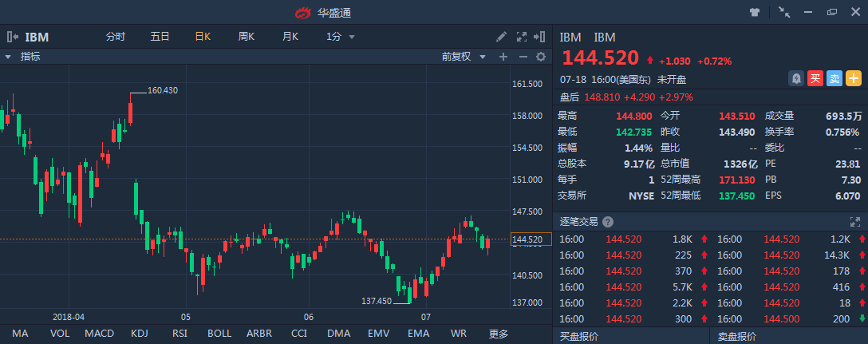Viewport: 868px width, 344px height.
Task: Collapse the right quote panel
Action: (x=541, y=37)
